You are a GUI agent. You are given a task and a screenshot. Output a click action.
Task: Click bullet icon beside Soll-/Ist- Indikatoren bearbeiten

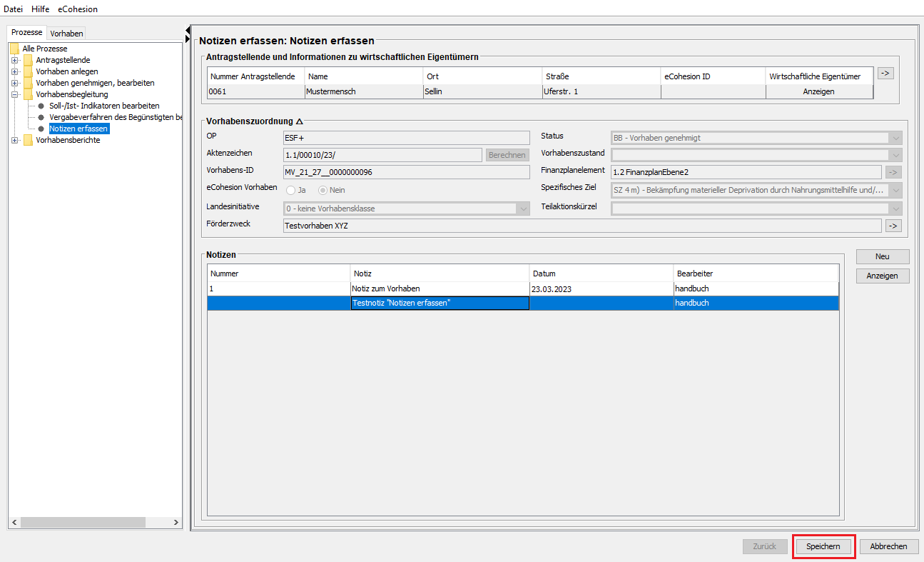[41, 106]
